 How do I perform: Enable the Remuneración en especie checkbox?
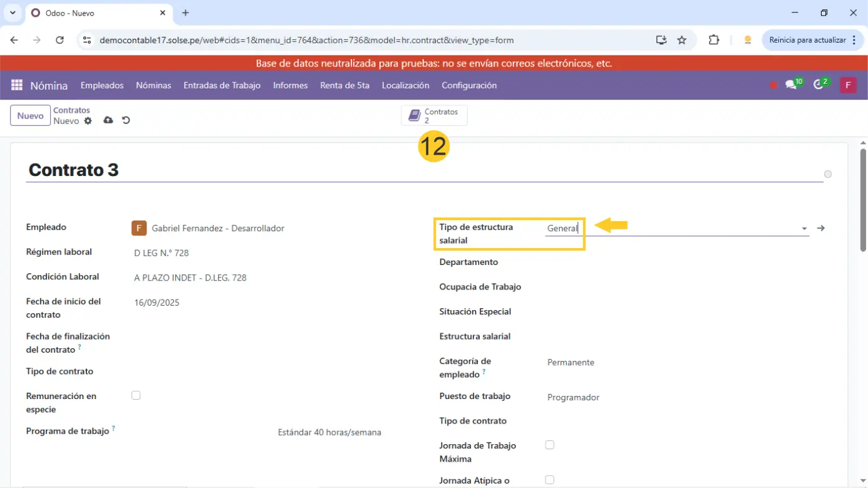(136, 395)
